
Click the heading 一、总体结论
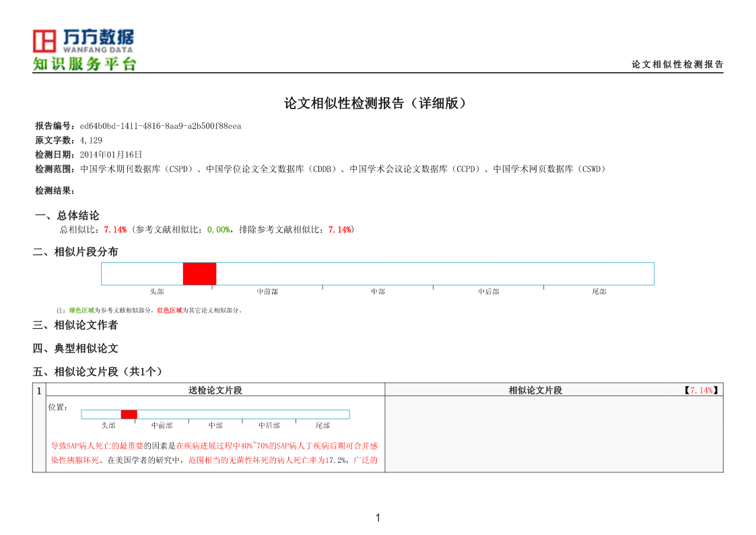click(x=67, y=215)
